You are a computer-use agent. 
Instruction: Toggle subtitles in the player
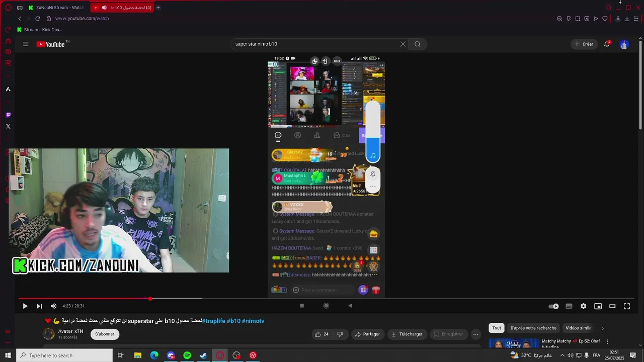[569, 306]
